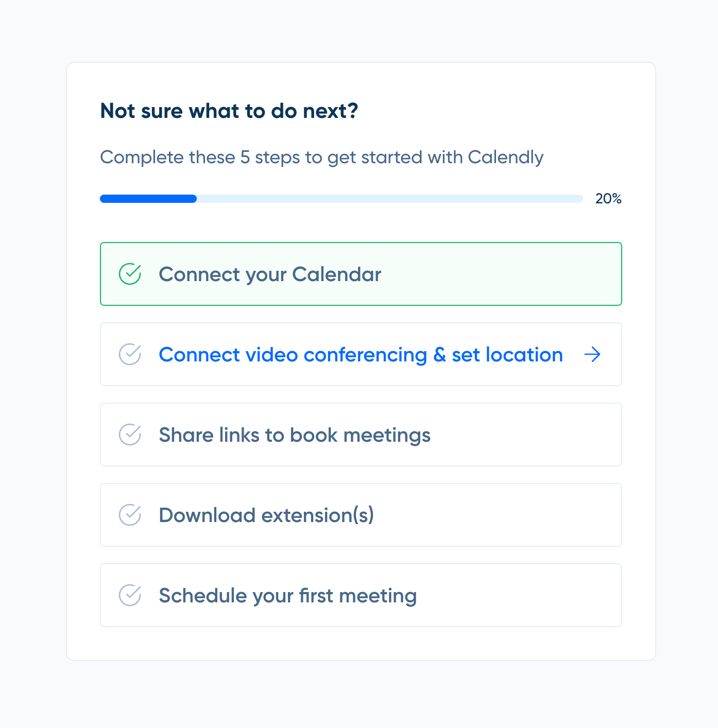This screenshot has height=728, width=718.
Task: Open the Schedule your first meeting text label
Action: (288, 596)
